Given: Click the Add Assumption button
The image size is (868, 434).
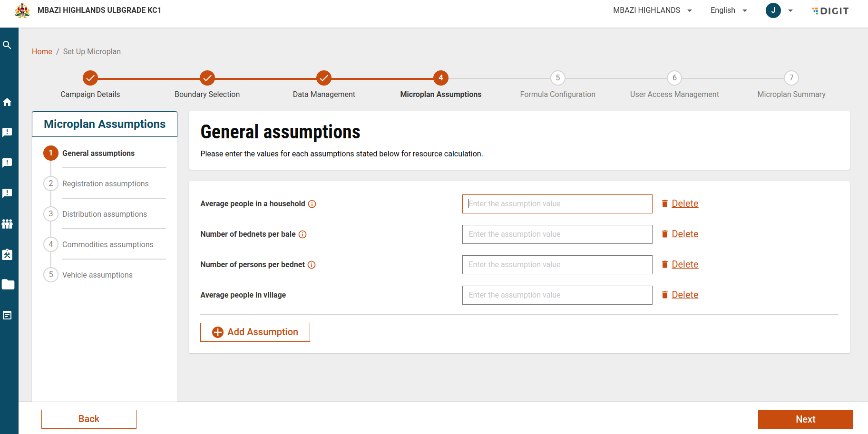Looking at the screenshot, I should click(255, 332).
